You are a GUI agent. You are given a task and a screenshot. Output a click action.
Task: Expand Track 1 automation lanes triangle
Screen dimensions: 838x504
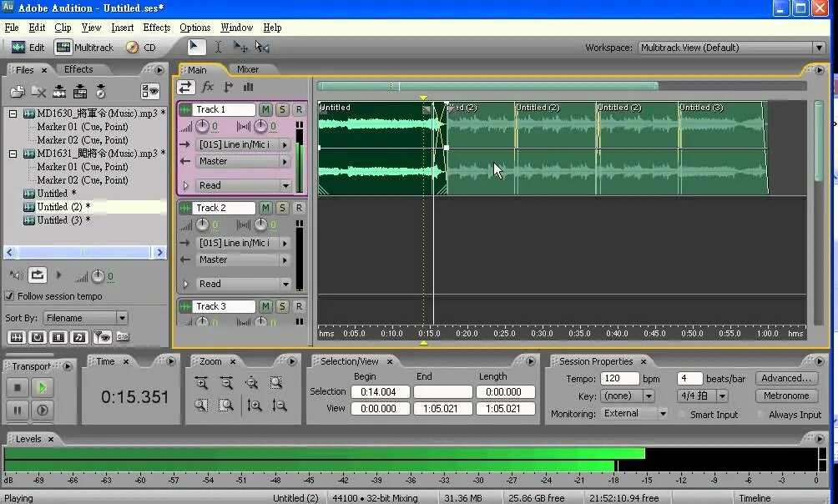pos(185,185)
